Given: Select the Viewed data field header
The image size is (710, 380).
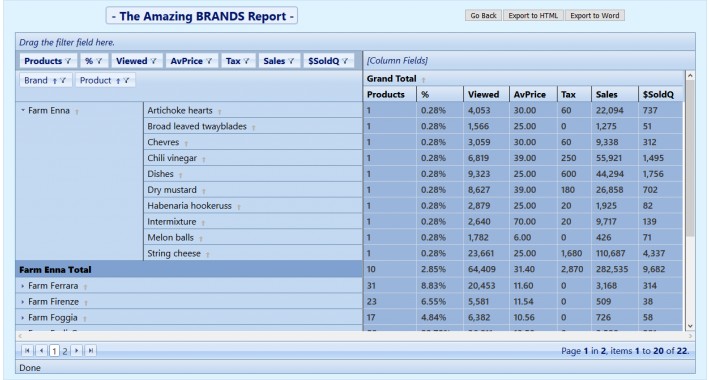Looking at the screenshot, I should pos(136,61).
